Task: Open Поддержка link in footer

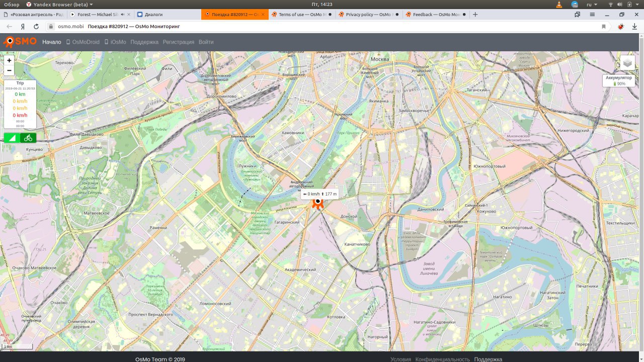Action: [488, 359]
